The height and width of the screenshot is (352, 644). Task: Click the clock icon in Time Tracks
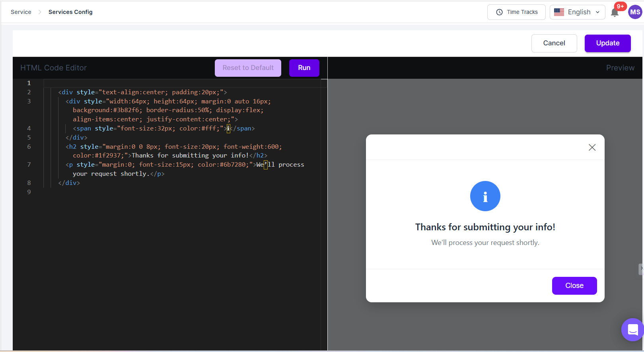(499, 12)
